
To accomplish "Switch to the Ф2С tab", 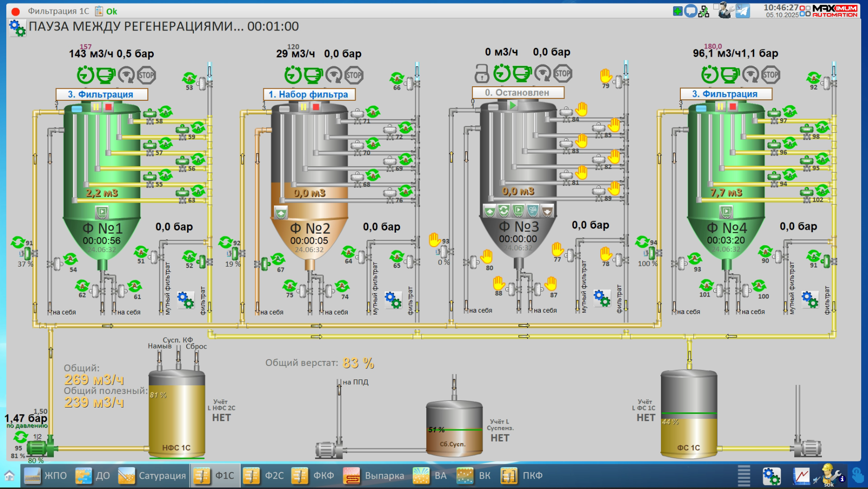I will (x=263, y=475).
